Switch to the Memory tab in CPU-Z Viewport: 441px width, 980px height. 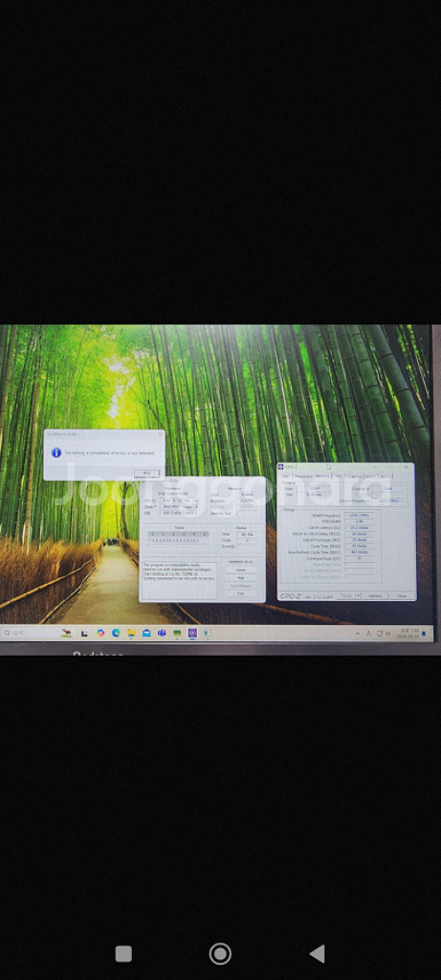click(x=322, y=477)
